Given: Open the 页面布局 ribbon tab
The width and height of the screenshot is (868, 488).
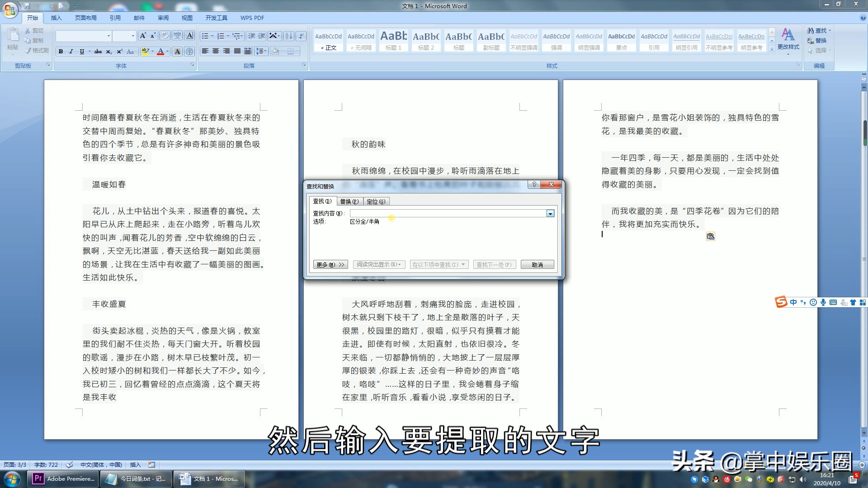Looking at the screenshot, I should point(86,18).
